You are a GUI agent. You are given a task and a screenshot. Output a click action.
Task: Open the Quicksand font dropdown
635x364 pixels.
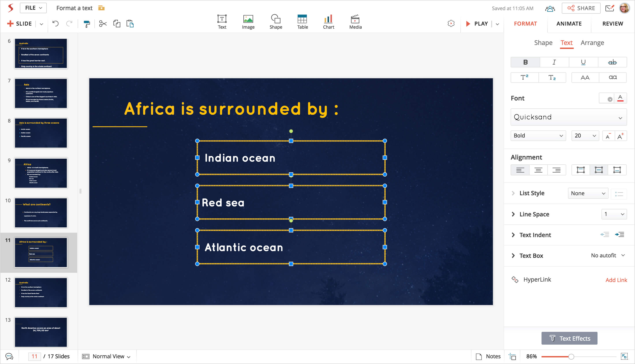(x=568, y=117)
